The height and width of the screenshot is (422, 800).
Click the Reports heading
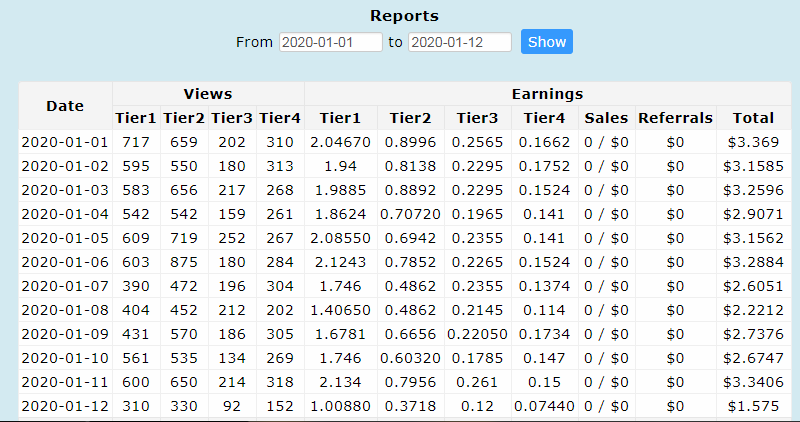(404, 16)
